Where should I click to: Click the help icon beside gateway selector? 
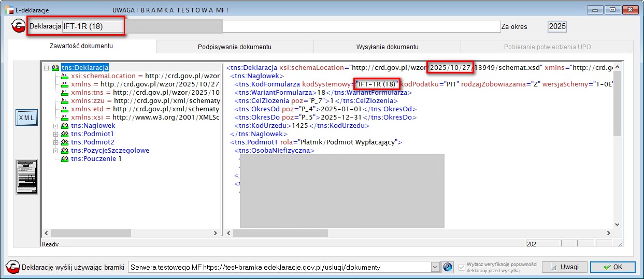click(x=448, y=267)
